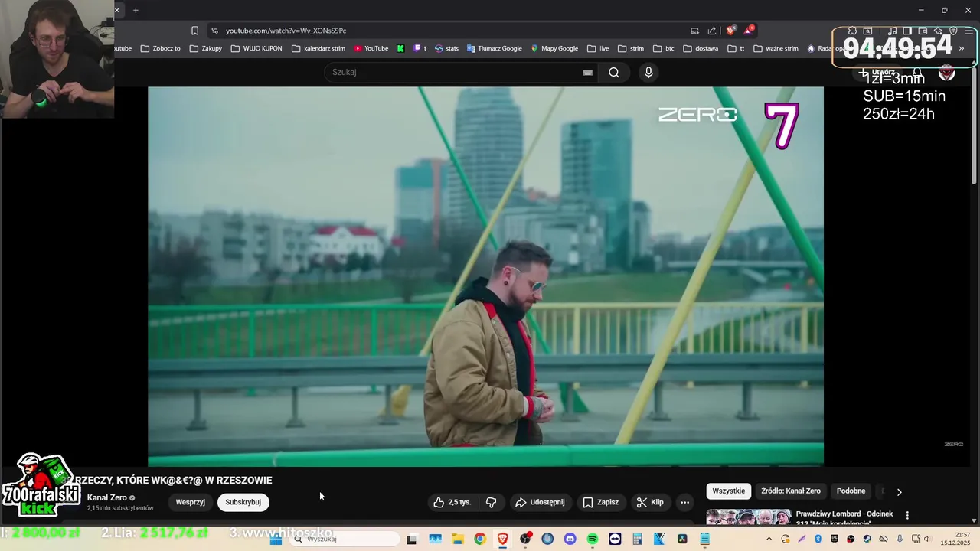Image resolution: width=980 pixels, height=551 pixels.
Task: Open TeamViewer from taskbar
Action: (x=615, y=539)
